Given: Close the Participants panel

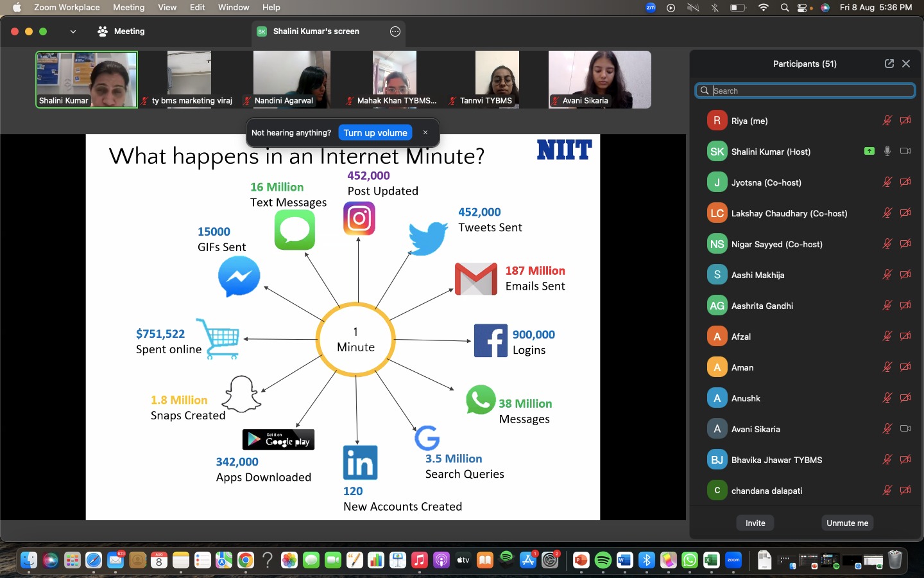Looking at the screenshot, I should [906, 64].
